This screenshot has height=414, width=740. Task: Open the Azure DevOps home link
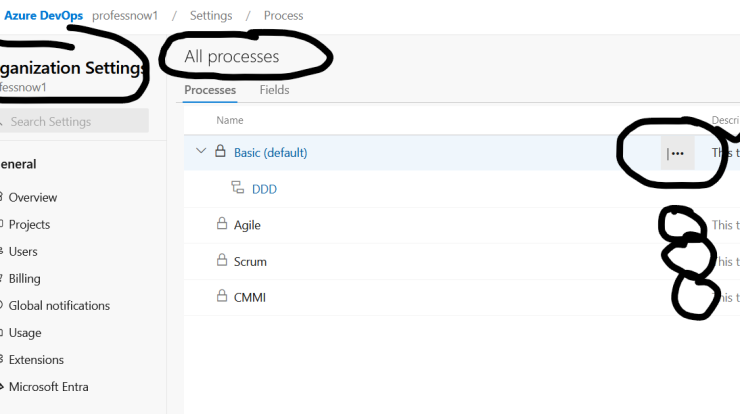click(x=43, y=16)
